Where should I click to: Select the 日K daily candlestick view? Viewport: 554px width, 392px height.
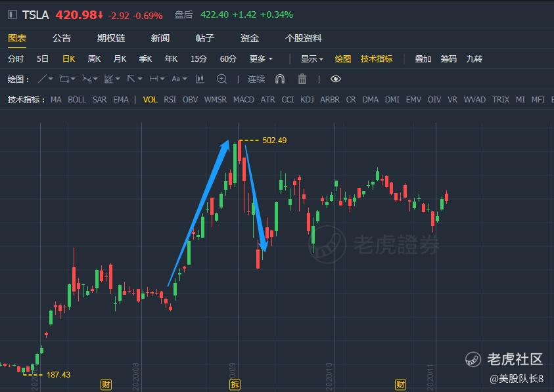click(68, 58)
